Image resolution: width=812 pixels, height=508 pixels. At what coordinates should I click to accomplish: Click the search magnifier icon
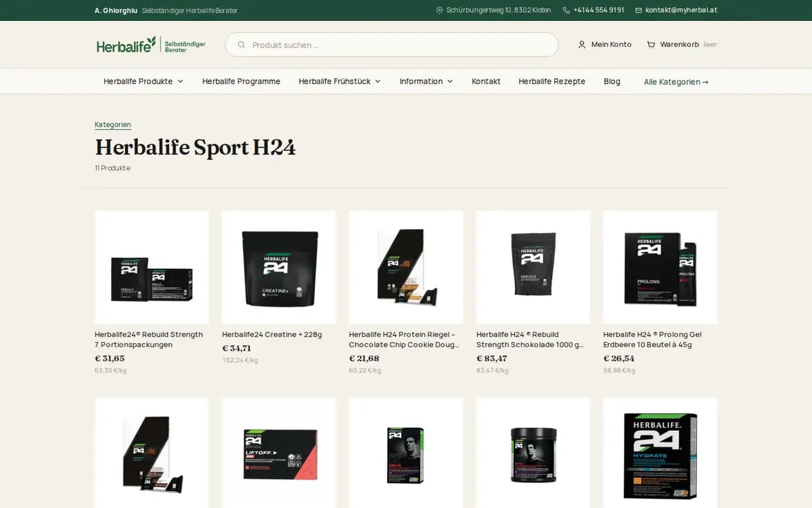pyautogui.click(x=242, y=45)
